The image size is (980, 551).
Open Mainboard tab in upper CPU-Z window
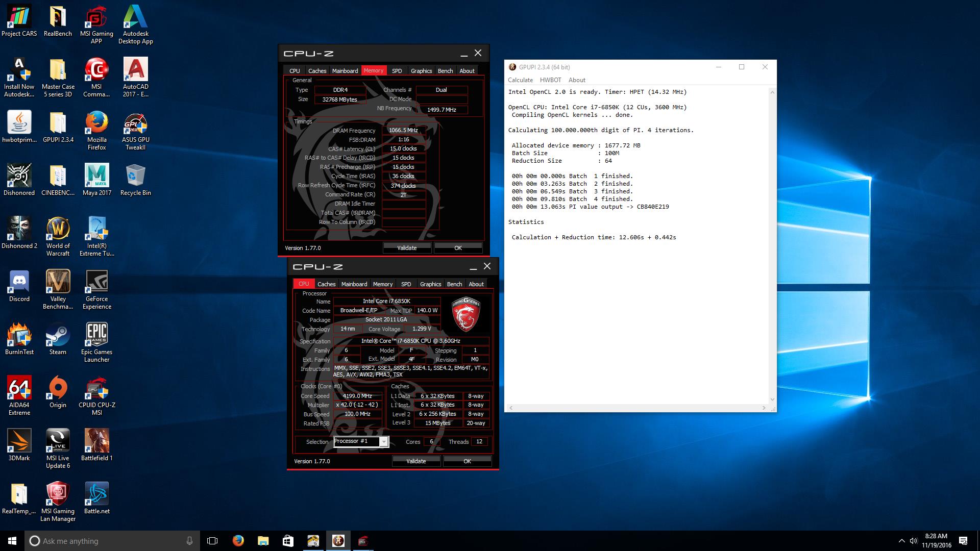(345, 71)
